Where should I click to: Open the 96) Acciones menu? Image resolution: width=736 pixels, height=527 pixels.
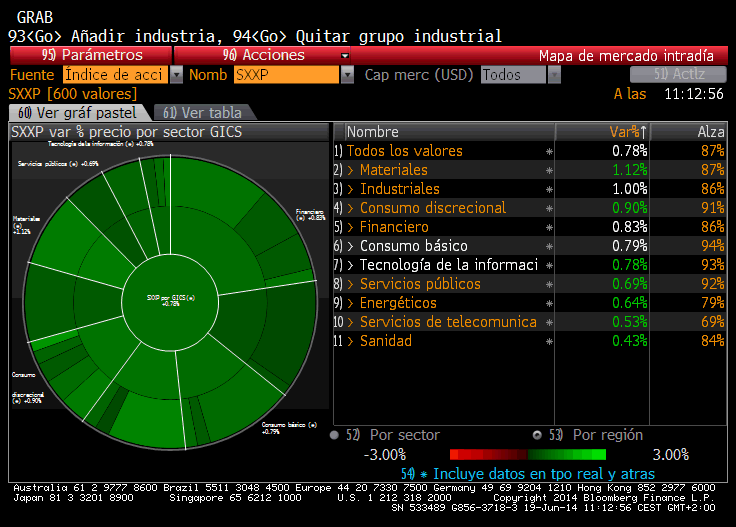tap(263, 55)
